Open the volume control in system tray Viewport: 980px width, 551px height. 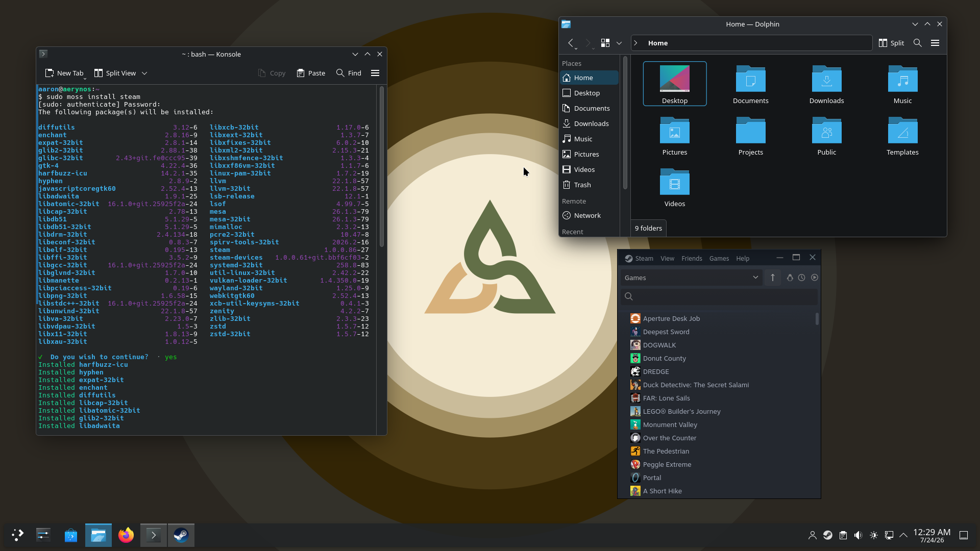pyautogui.click(x=858, y=535)
